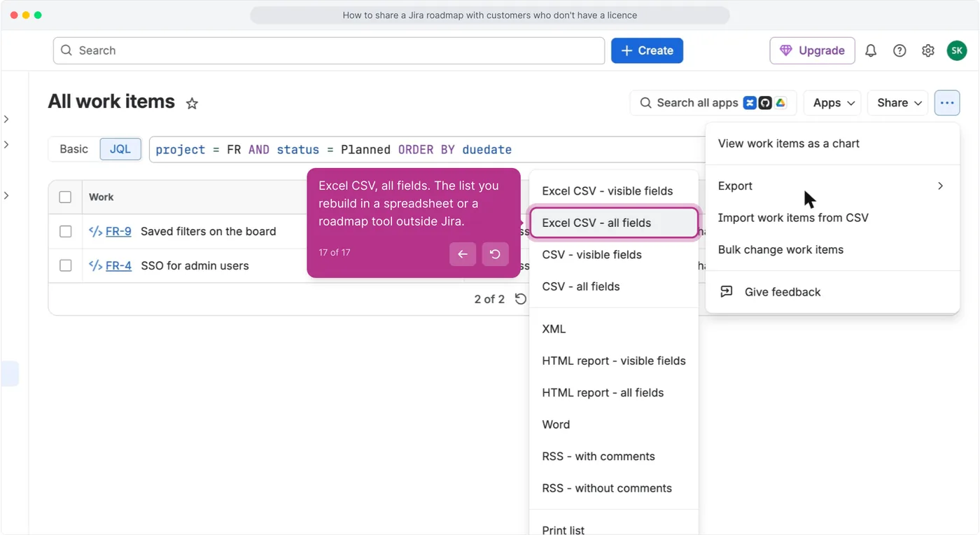This screenshot has height=535, width=980.
Task: Click the FR-4 work type icon
Action: pos(96,265)
